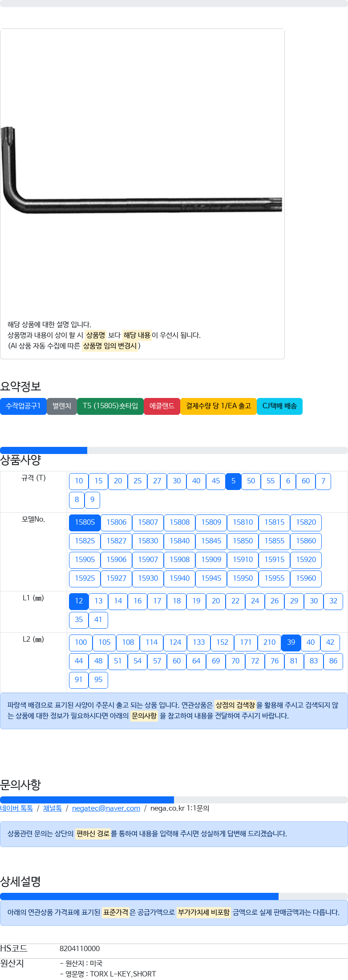
Task: Click the T5 (15805)숏타입 green tag
Action: point(110,406)
